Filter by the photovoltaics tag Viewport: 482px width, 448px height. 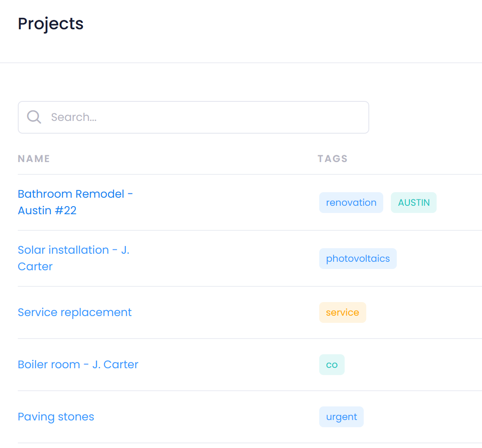pyautogui.click(x=358, y=258)
